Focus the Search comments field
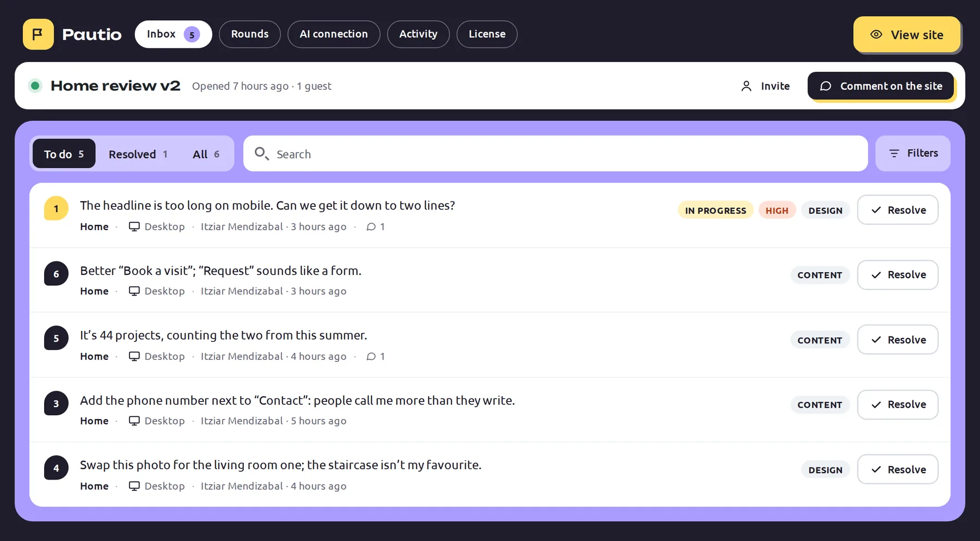 pyautogui.click(x=555, y=153)
